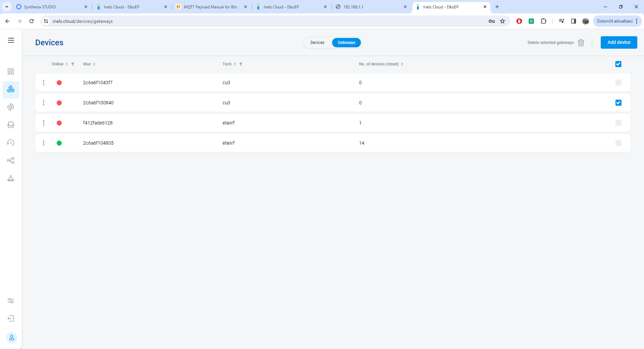Click the Add device button
Screen dimensions: 644x349
click(x=619, y=42)
